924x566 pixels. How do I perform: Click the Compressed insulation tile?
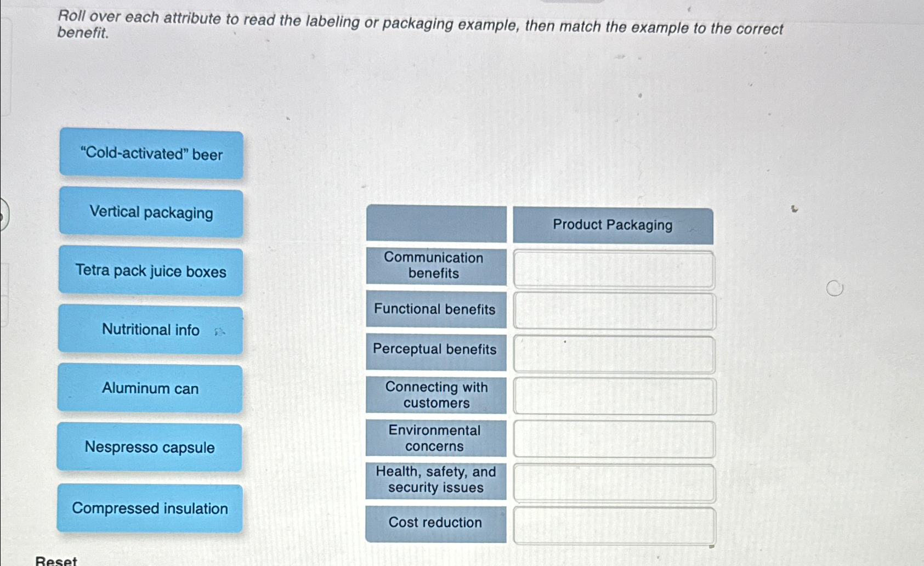(151, 508)
